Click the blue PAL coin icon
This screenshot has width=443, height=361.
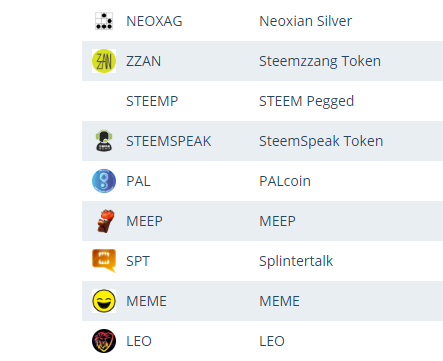click(104, 181)
